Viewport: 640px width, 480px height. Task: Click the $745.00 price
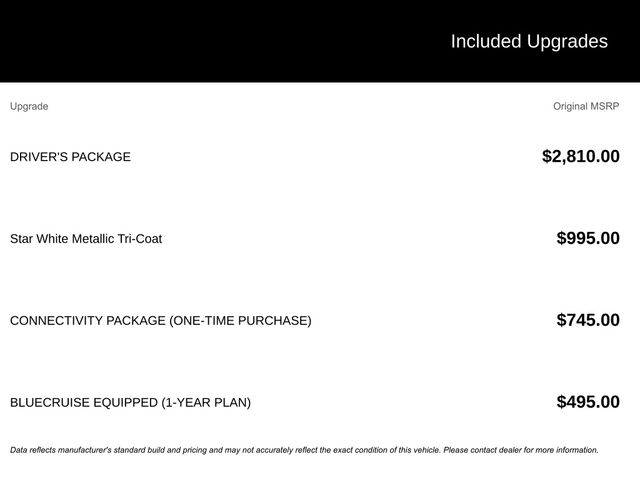(x=588, y=320)
